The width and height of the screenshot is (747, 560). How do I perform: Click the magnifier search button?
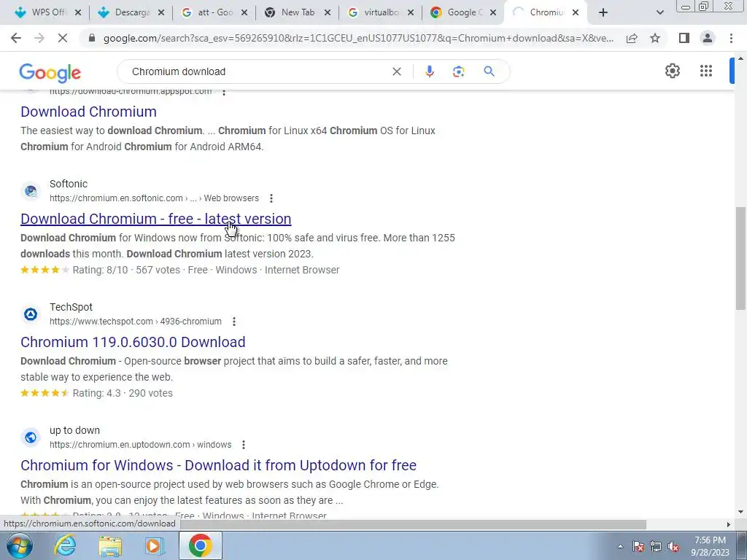(489, 71)
